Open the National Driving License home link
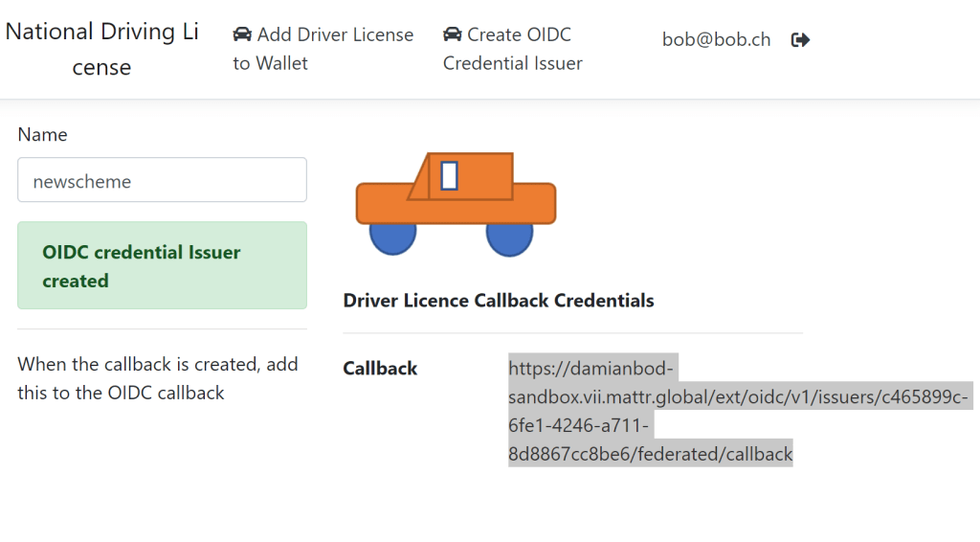Viewport: 980px width, 542px height. coord(101,49)
